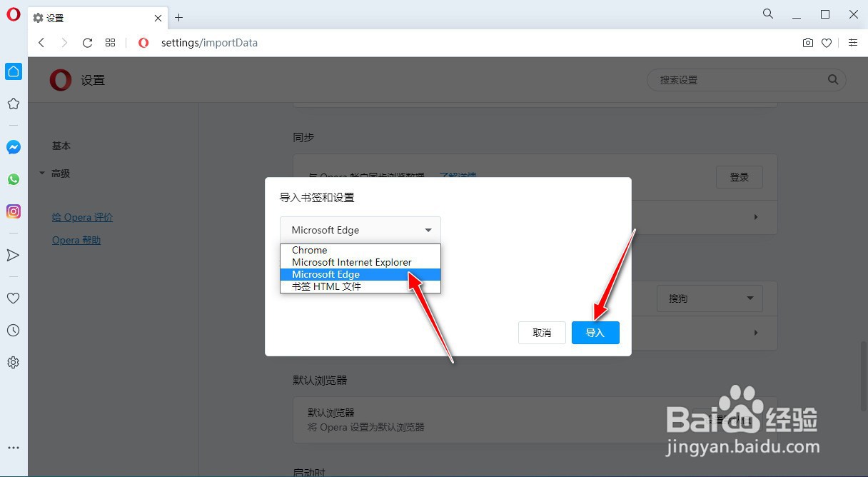The image size is (868, 477).
Task: Take a snapshot with camera icon
Action: (x=808, y=43)
